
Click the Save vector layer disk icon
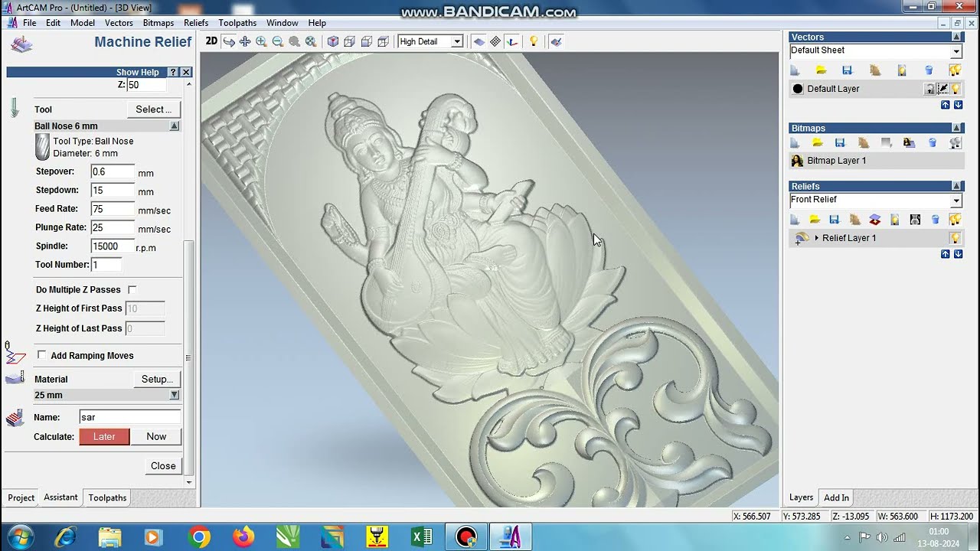click(847, 70)
